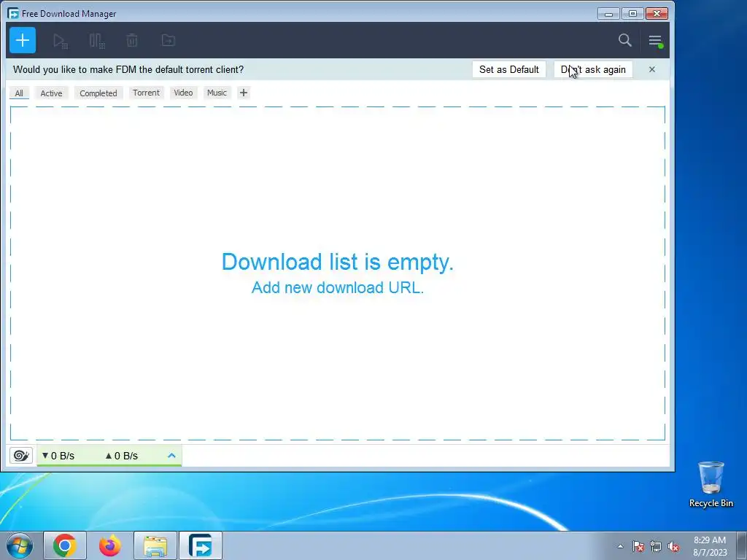Click the Download list is empty text
Viewport: 747px width, 560px height.
pos(337,262)
